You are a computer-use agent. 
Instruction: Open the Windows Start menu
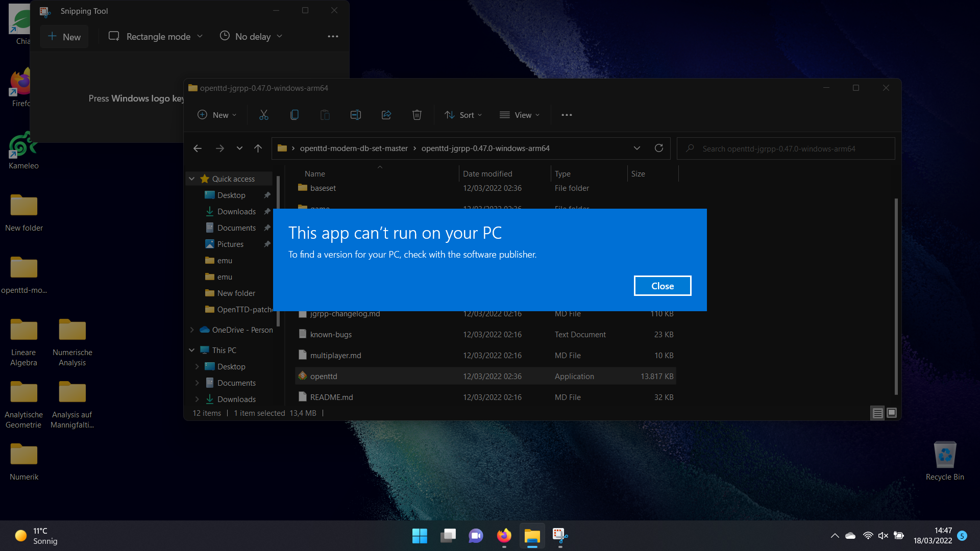[x=420, y=536]
